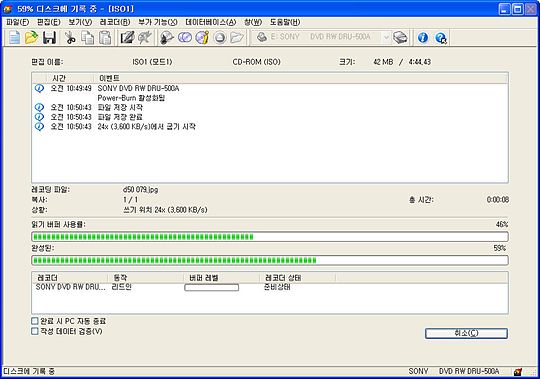This screenshot has width=540, height=379.
Task: Open a compilation with the yellow folder icon
Action: pyautogui.click(x=31, y=38)
